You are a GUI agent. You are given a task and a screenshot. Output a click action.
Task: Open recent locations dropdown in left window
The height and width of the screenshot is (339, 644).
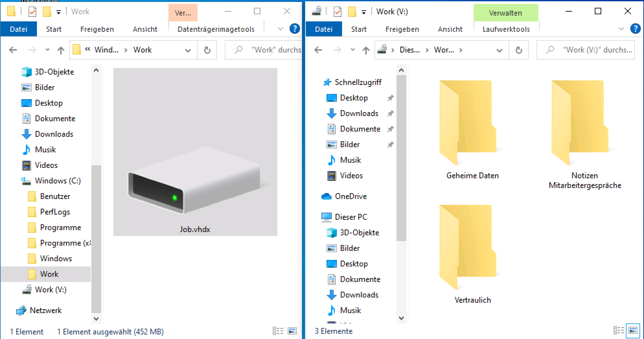tap(48, 50)
